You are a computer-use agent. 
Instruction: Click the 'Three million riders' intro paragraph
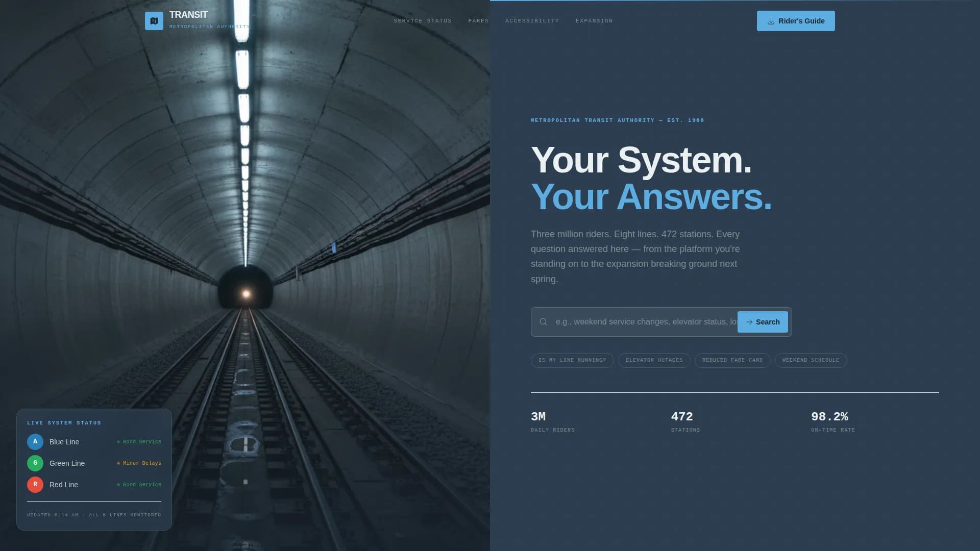point(635,257)
